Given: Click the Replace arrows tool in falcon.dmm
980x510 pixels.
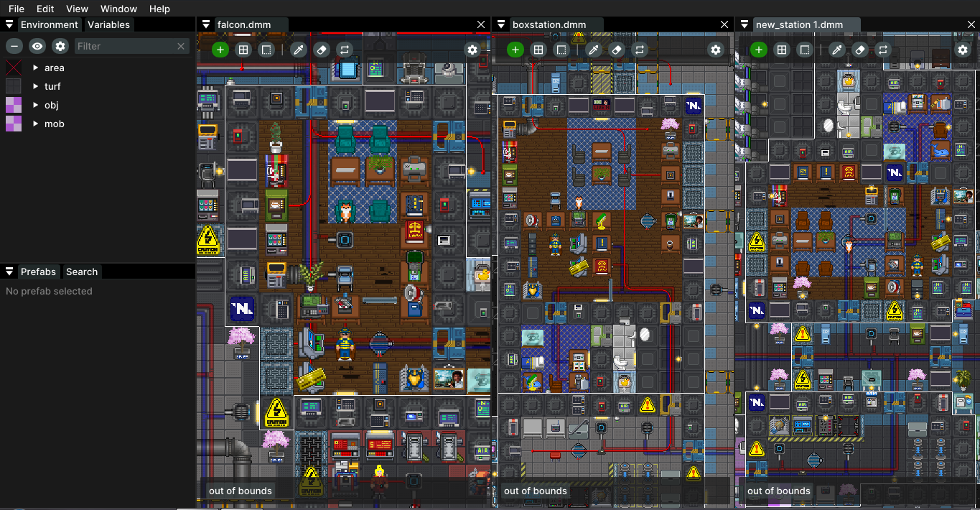Looking at the screenshot, I should pos(345,50).
